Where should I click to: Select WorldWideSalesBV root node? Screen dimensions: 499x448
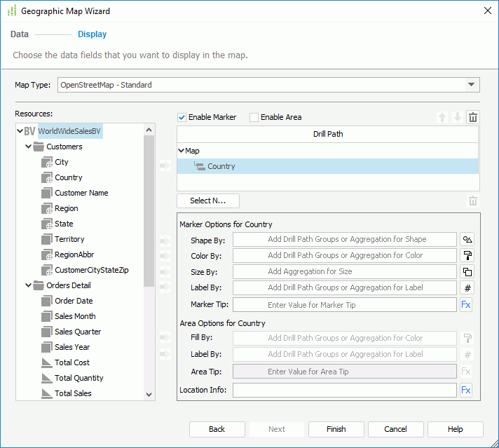pos(69,131)
